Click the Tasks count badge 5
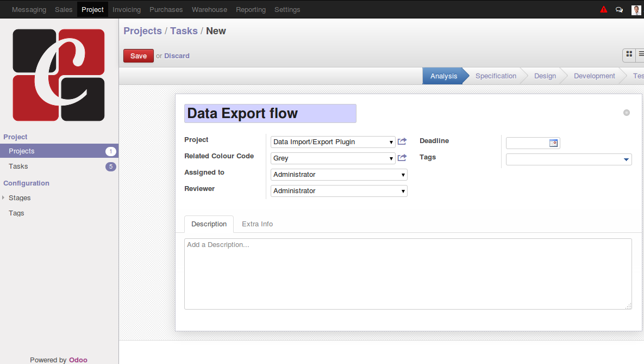Screen dimensions: 644x364 (x=110, y=166)
